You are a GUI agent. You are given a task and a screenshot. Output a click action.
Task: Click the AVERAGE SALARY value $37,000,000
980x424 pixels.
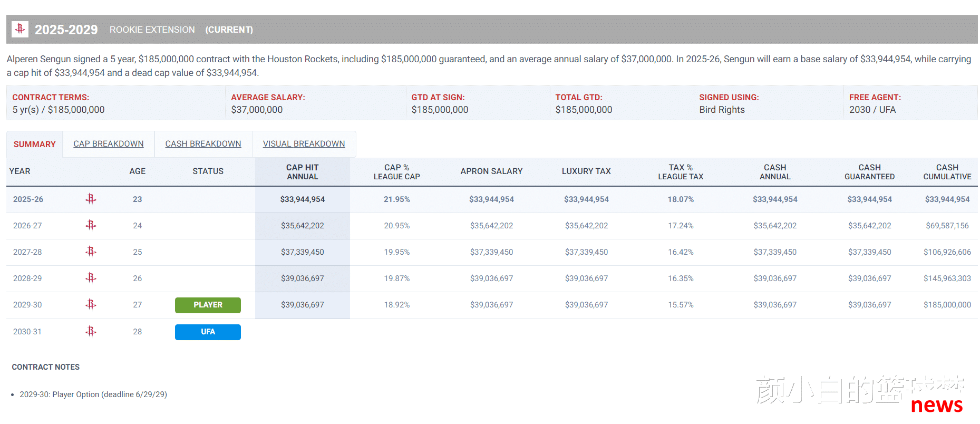(x=257, y=110)
